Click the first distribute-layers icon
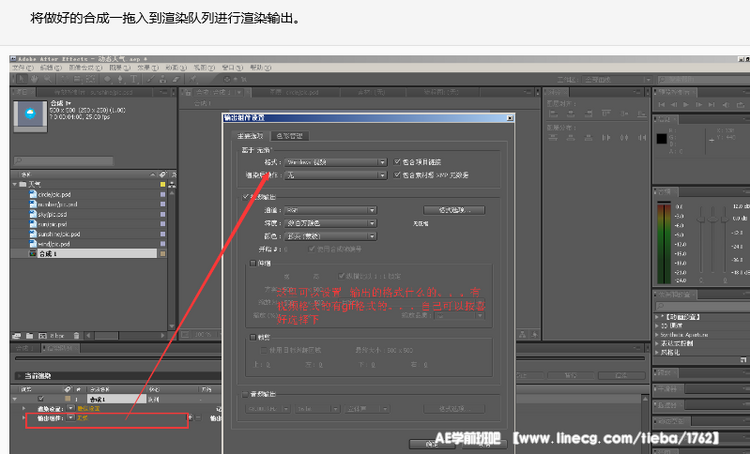Screen dimensions: 750x454 pyautogui.click(x=553, y=138)
